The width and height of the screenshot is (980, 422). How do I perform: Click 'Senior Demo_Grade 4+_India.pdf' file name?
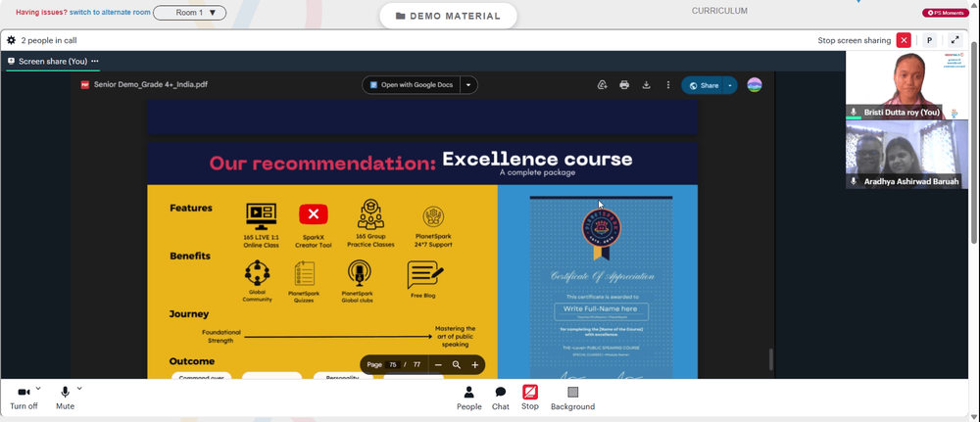[x=151, y=85]
